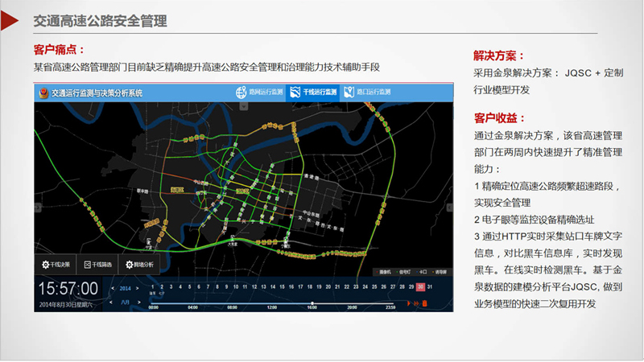Select day 31 on the date bar

(430, 286)
